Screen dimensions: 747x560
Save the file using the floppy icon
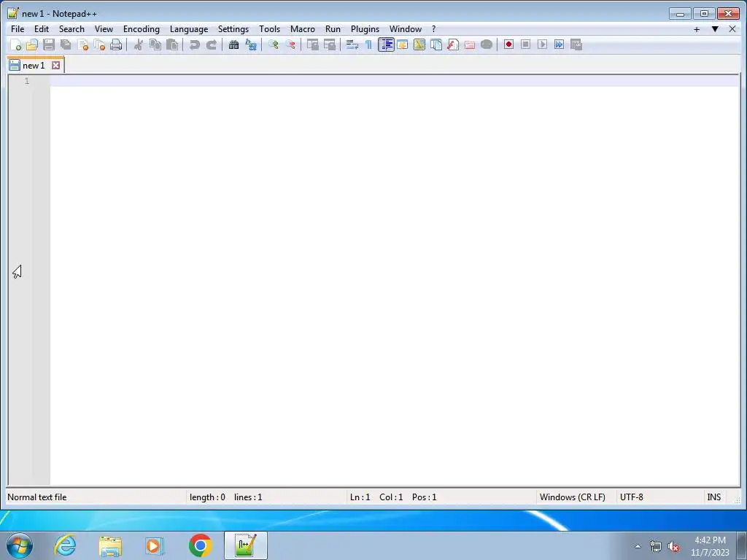pyautogui.click(x=49, y=44)
